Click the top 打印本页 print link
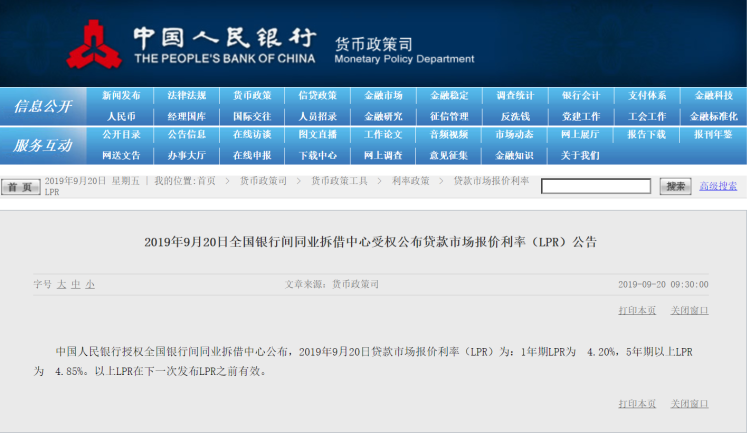750x433 pixels. pyautogui.click(x=637, y=310)
